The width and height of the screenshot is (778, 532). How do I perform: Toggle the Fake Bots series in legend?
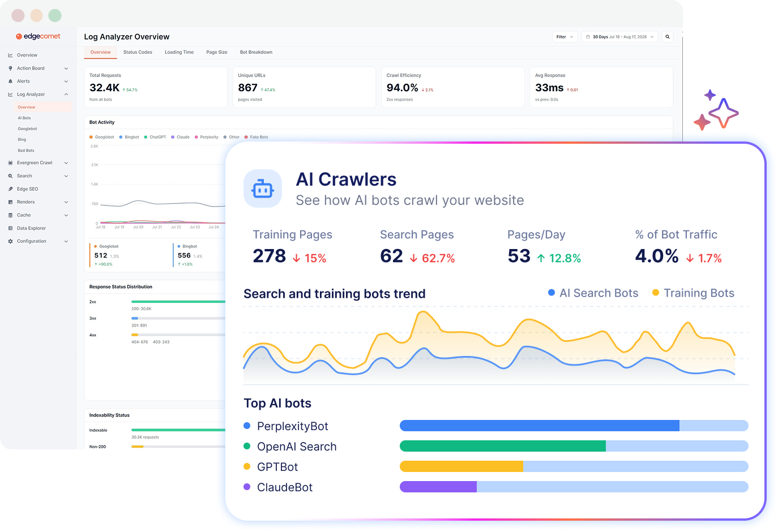pyautogui.click(x=257, y=137)
